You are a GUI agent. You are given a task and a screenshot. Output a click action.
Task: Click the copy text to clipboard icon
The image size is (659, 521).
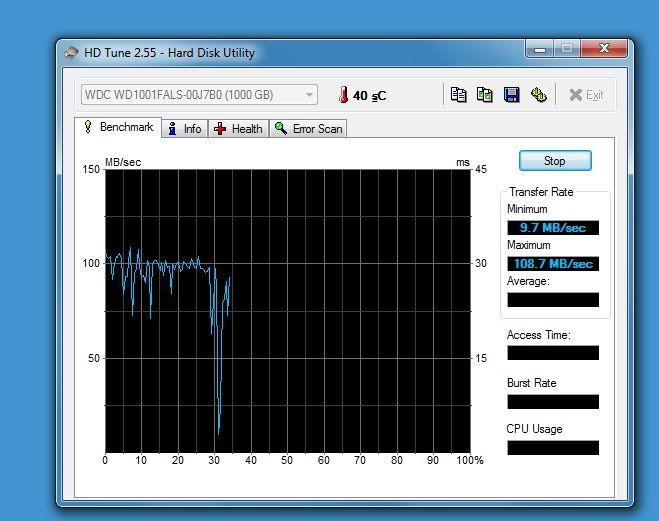[x=459, y=95]
